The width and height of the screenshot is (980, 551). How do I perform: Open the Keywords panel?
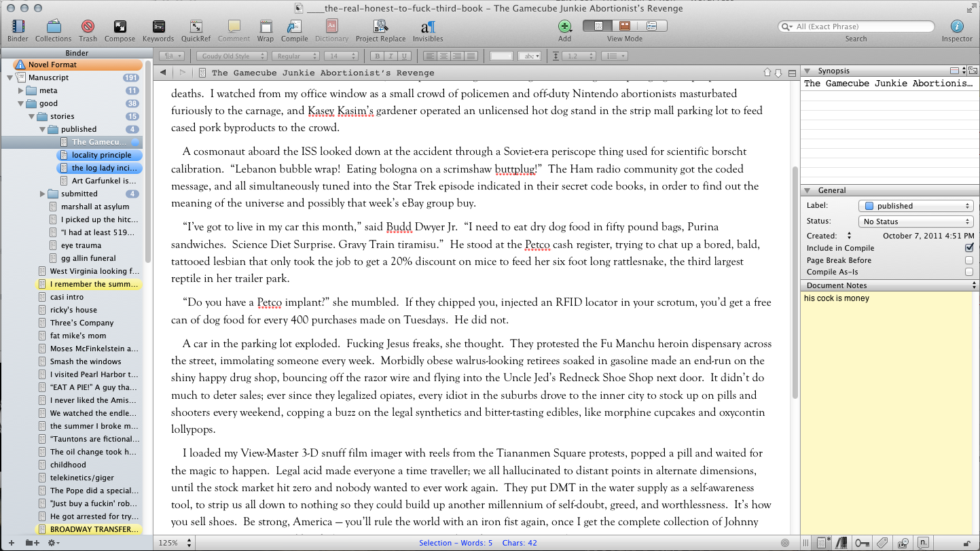click(x=158, y=27)
